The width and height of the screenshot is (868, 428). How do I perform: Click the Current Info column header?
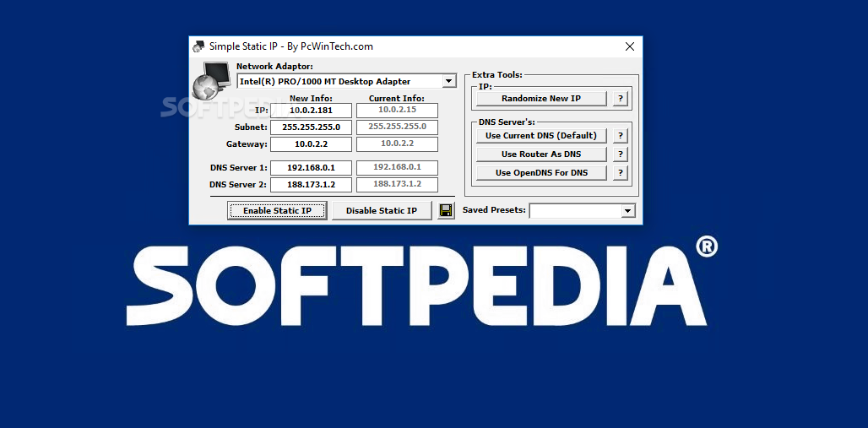point(397,99)
